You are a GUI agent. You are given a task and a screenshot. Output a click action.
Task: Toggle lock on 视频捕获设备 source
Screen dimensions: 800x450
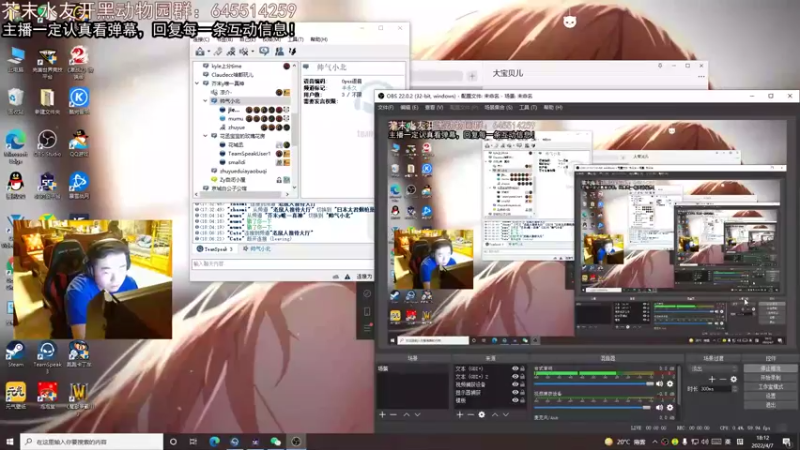[x=522, y=385]
